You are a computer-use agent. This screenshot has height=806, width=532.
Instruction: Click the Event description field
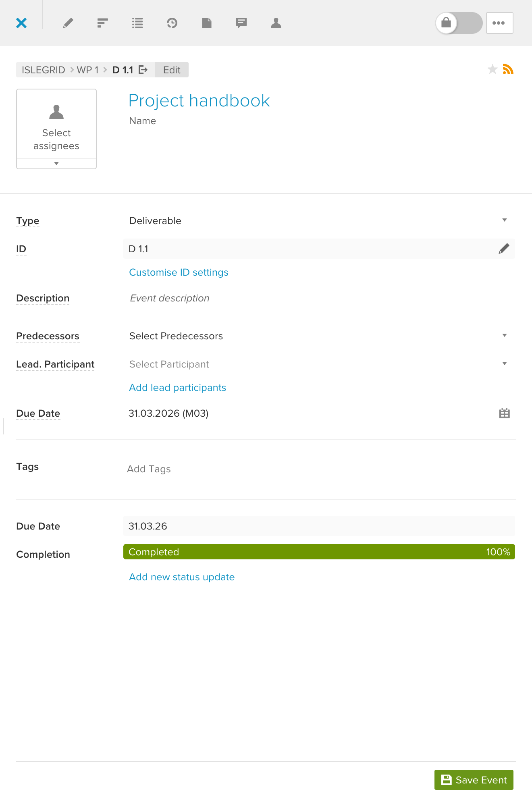(x=169, y=298)
